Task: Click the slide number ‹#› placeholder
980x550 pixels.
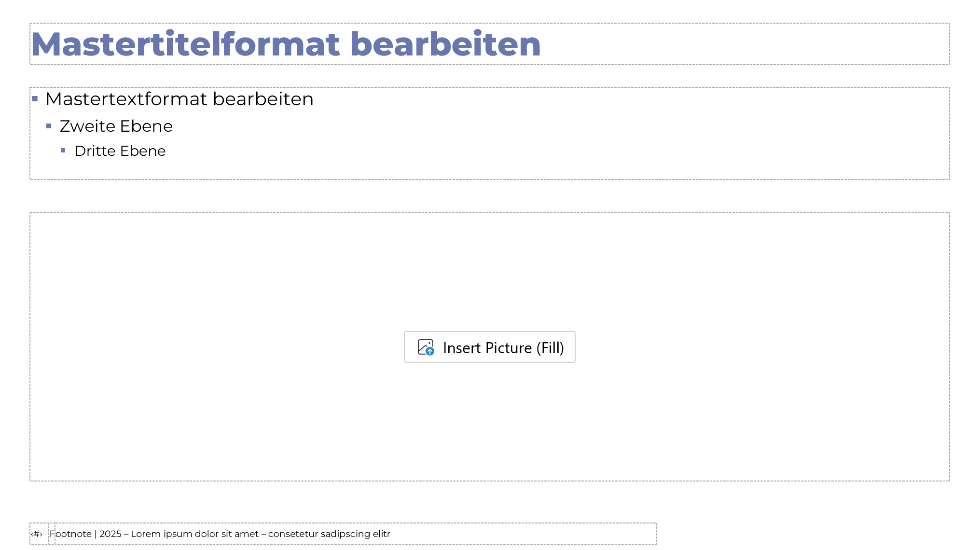Action: pos(37,534)
